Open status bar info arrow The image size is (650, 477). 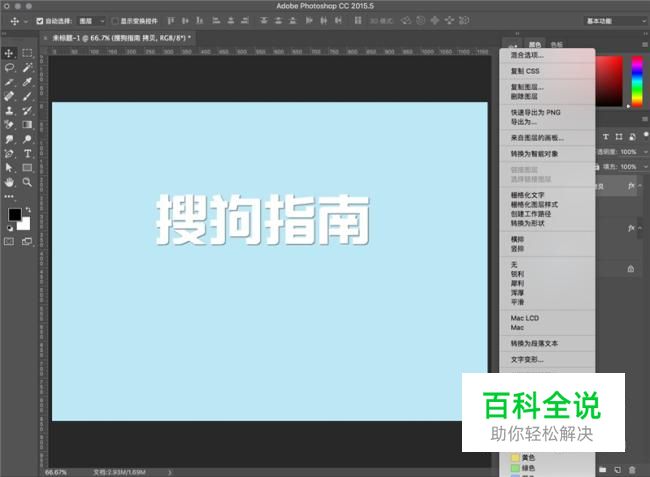tap(170, 472)
